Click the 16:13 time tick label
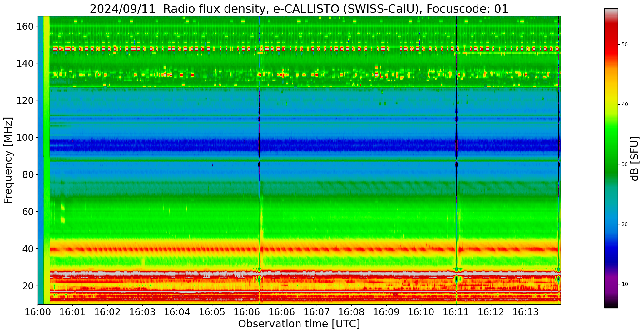This screenshot has width=644, height=333. [x=526, y=312]
